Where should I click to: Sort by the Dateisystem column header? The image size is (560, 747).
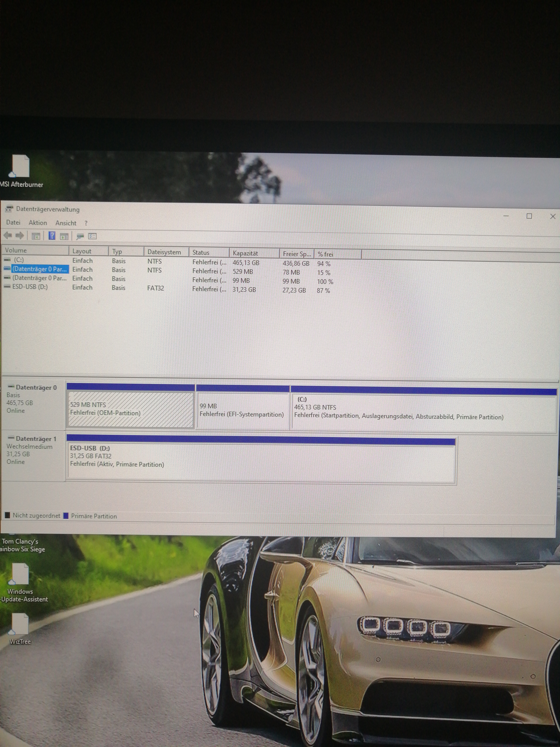164,252
